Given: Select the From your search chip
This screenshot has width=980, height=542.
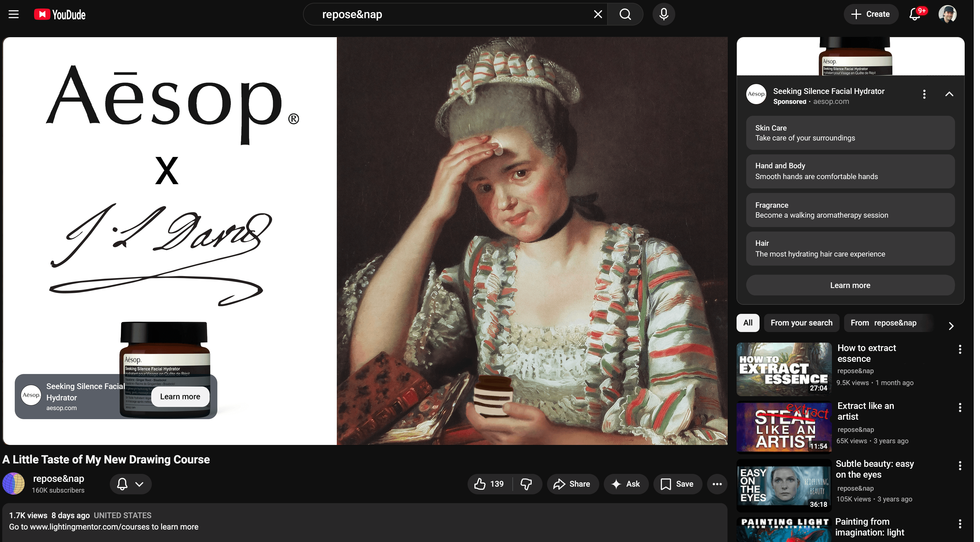Looking at the screenshot, I should pos(801,323).
